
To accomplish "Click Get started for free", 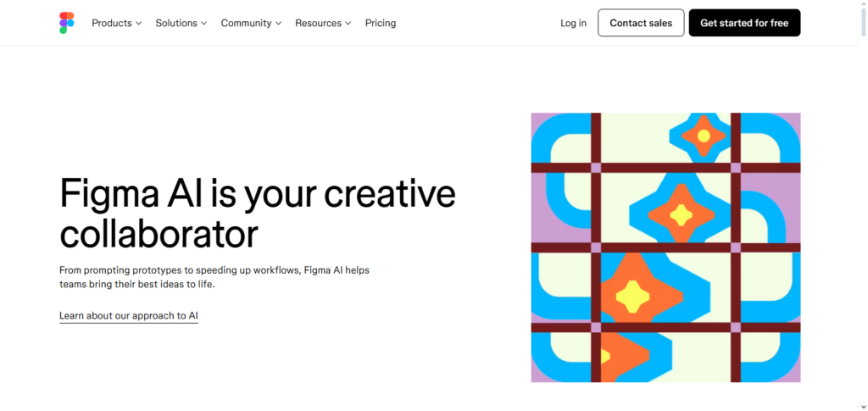I will pyautogui.click(x=744, y=23).
